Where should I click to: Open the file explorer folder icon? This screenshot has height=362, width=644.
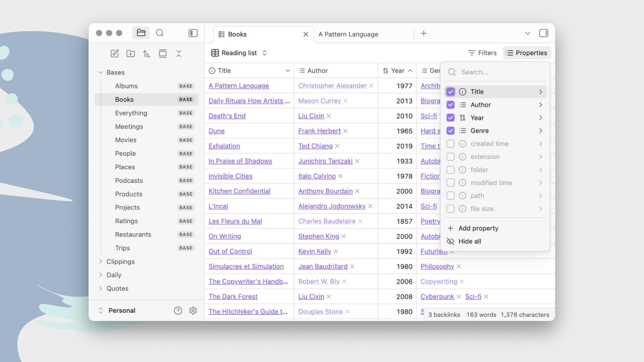tap(141, 33)
